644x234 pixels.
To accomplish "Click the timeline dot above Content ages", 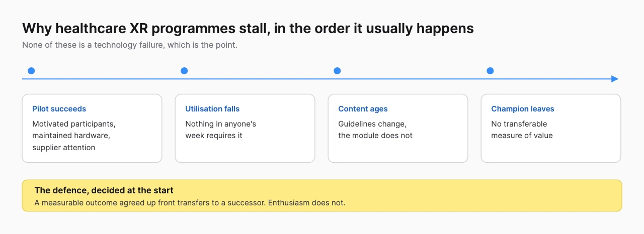I will [x=337, y=71].
